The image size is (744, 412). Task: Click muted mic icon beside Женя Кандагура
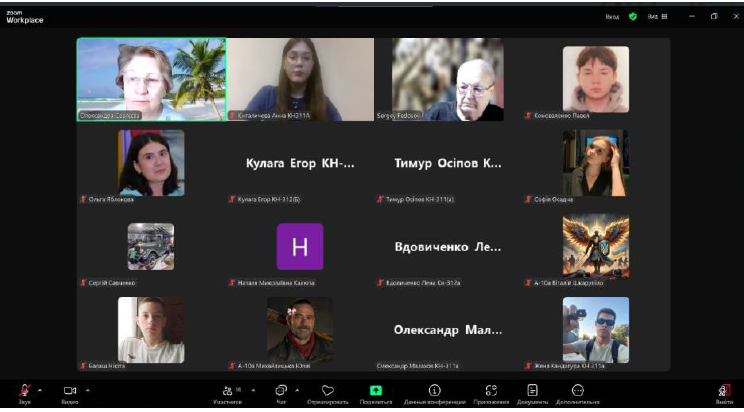tap(528, 366)
